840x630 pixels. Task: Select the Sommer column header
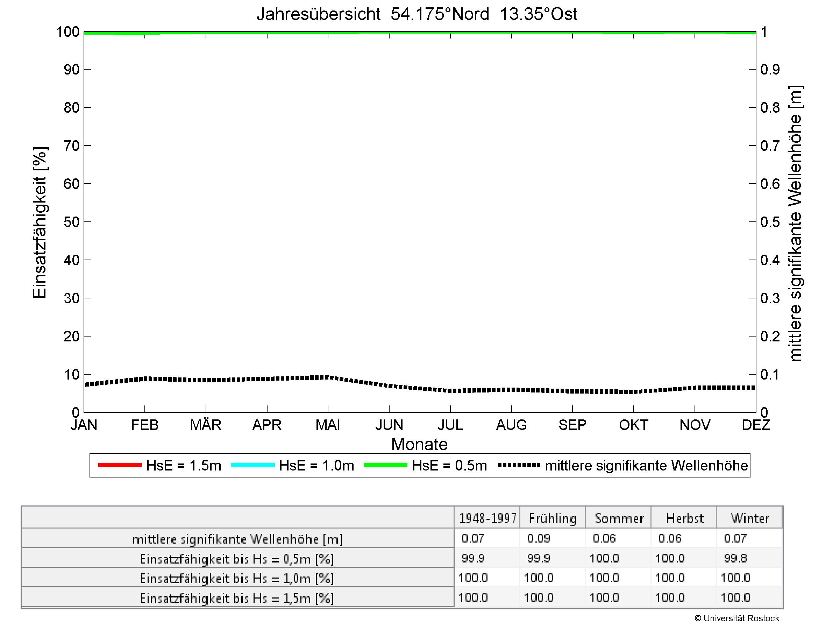pos(619,518)
